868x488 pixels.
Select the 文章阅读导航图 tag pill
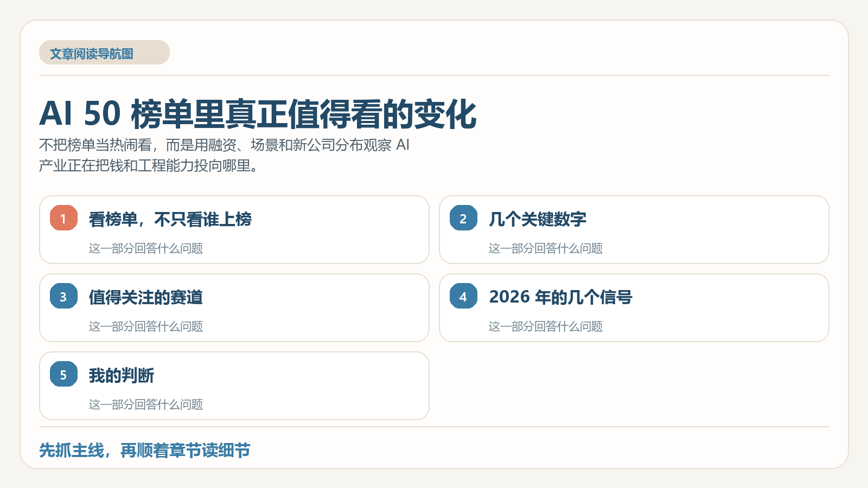104,53
